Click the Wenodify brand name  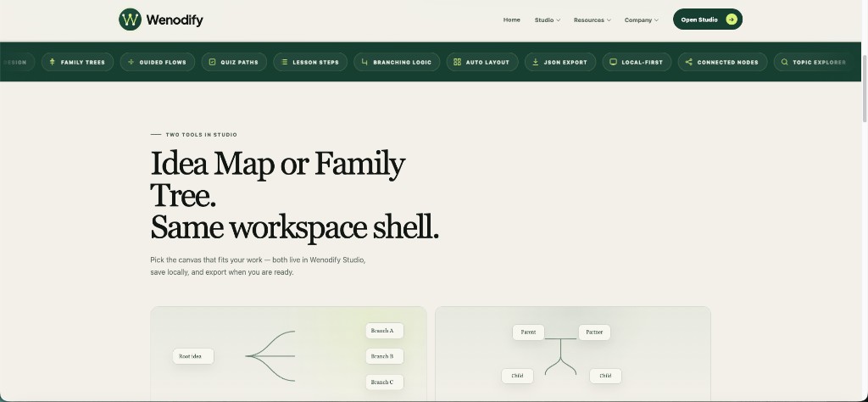[175, 20]
